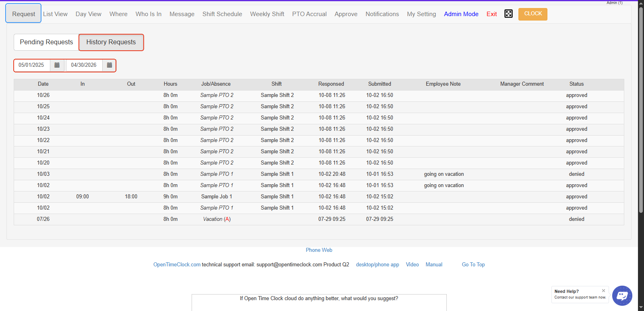Image resolution: width=644 pixels, height=311 pixels.
Task: Open the start date calendar picker
Action: [57, 65]
